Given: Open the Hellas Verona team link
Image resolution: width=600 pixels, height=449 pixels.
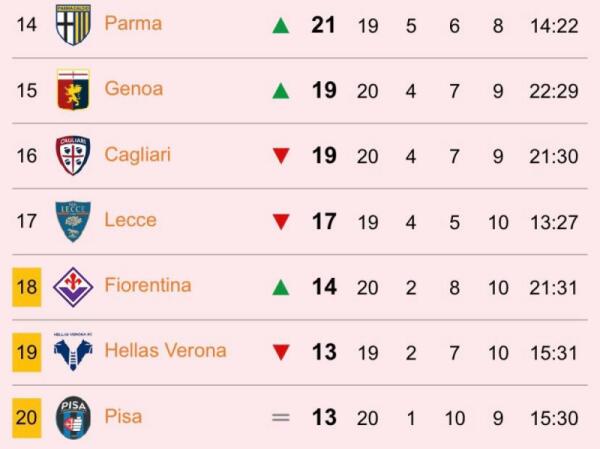Looking at the screenshot, I should pos(165,351).
